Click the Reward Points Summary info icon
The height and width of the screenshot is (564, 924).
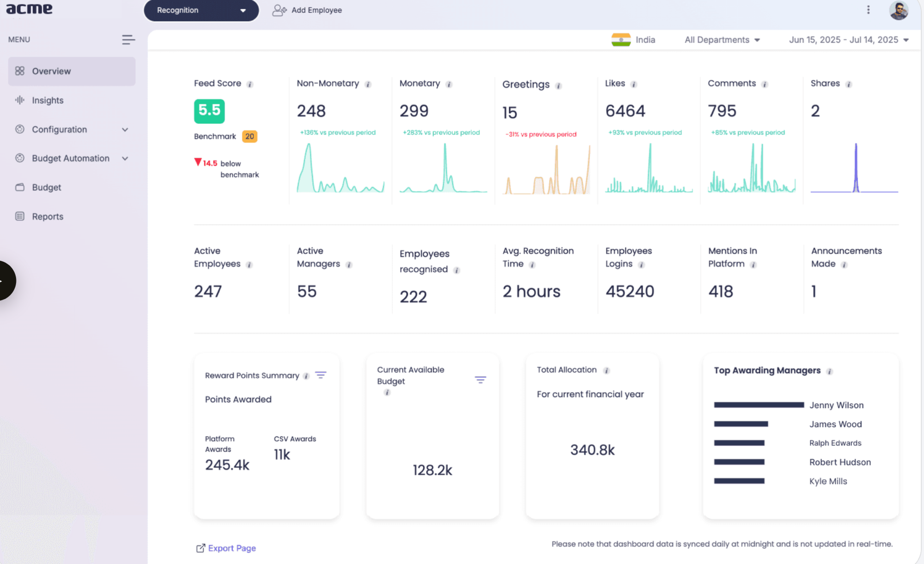coord(306,376)
